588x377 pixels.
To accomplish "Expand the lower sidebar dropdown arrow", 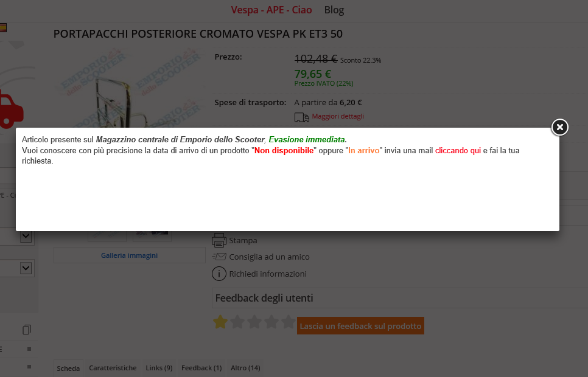I will pos(26,268).
